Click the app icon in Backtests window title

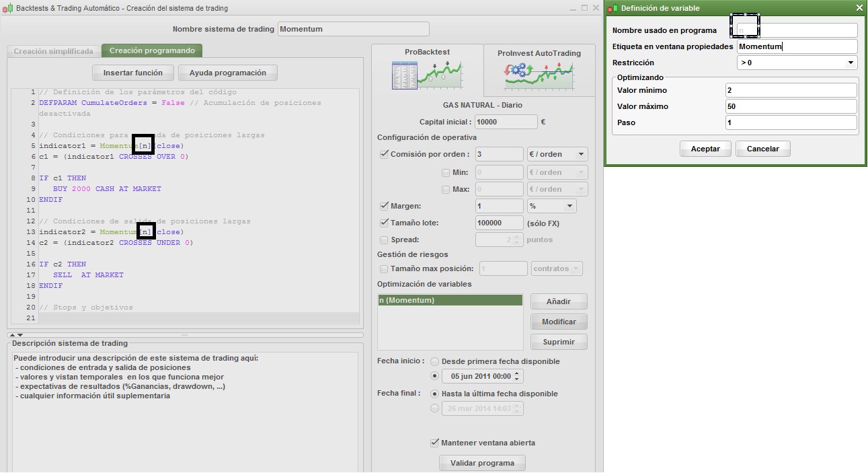[8, 8]
